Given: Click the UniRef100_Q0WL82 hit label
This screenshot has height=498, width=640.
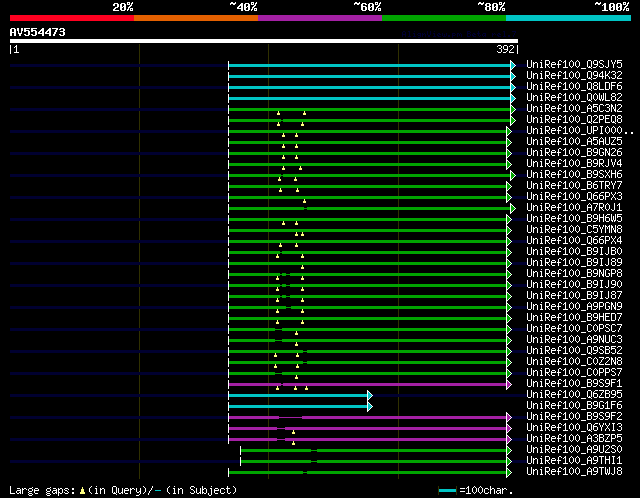Looking at the screenshot, I should tap(574, 97).
